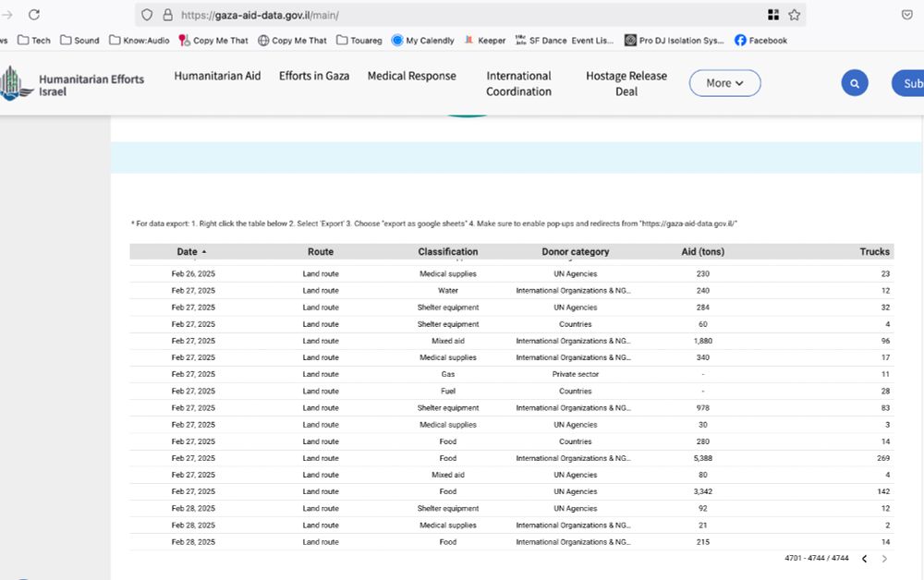Click the blue site search button
The height and width of the screenshot is (580, 924).
point(855,83)
